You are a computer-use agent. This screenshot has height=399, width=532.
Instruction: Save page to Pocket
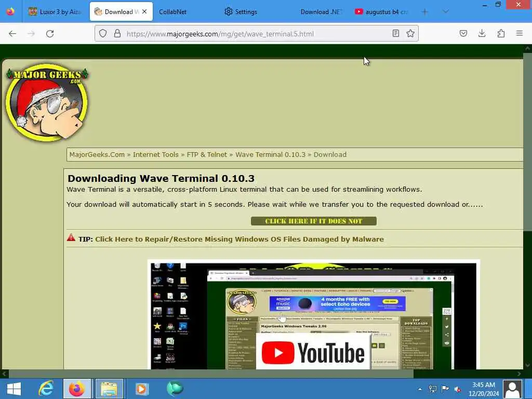click(463, 33)
